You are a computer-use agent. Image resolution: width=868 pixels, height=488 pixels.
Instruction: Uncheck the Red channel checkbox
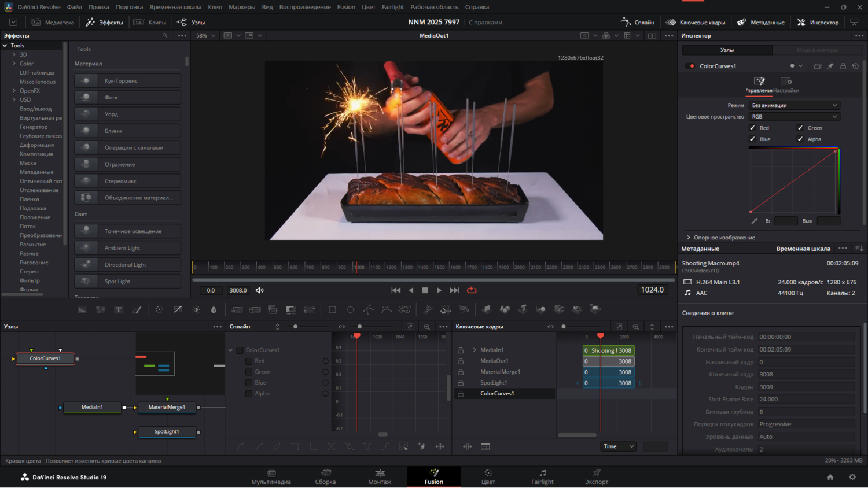point(752,128)
